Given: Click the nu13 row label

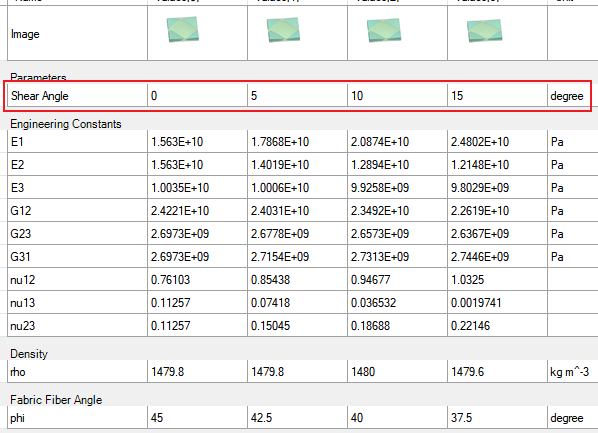Looking at the screenshot, I should point(23,303).
